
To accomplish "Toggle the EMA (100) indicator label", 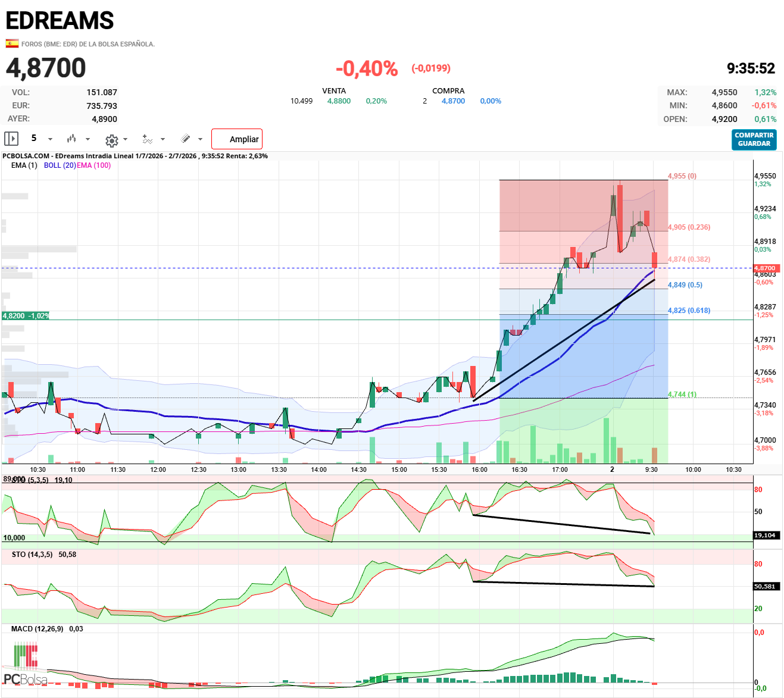I will tap(94, 165).
